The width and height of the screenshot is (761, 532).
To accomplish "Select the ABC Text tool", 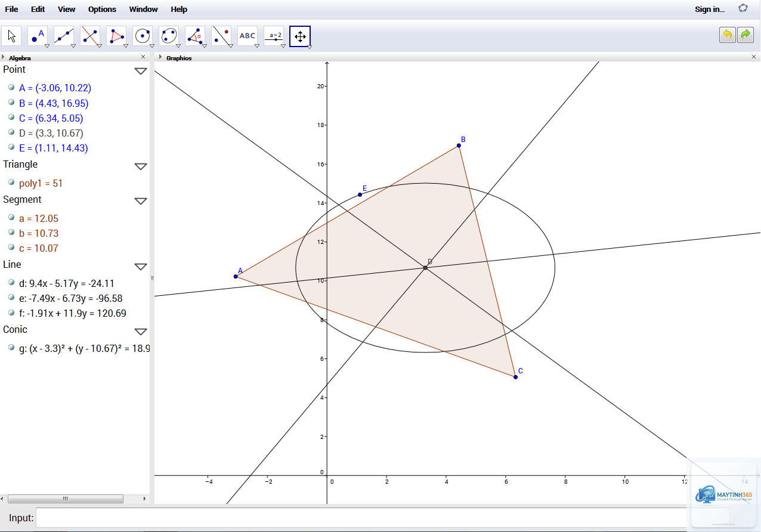I will coord(248,36).
